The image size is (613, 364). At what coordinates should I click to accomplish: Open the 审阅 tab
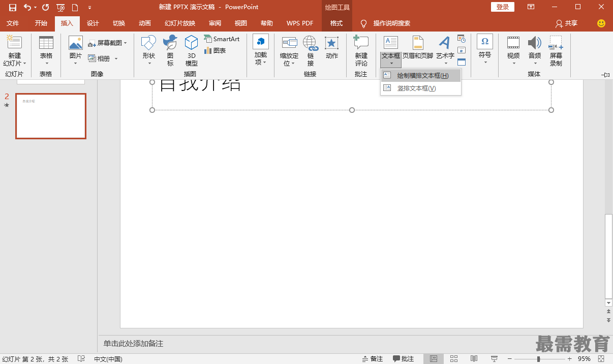tap(215, 23)
